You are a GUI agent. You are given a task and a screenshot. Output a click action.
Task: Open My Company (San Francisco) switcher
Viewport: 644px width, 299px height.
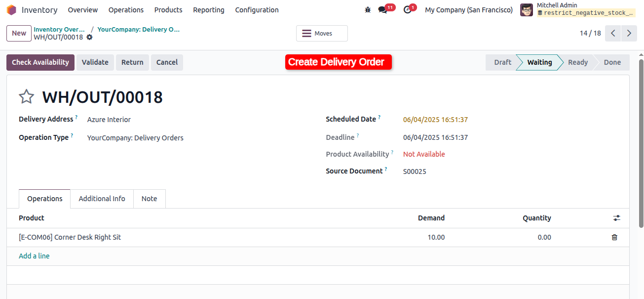pos(469,10)
